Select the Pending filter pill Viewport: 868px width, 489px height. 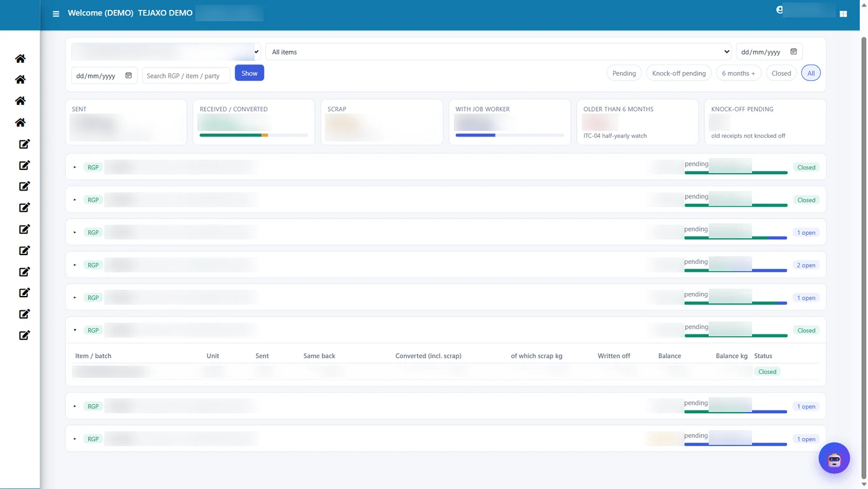tap(624, 73)
